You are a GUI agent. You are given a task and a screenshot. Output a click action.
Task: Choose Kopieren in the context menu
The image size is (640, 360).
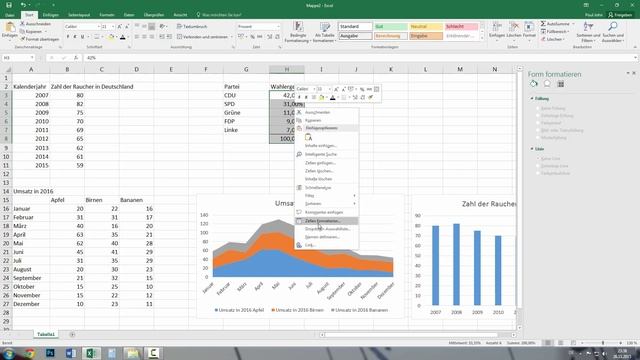327,120
